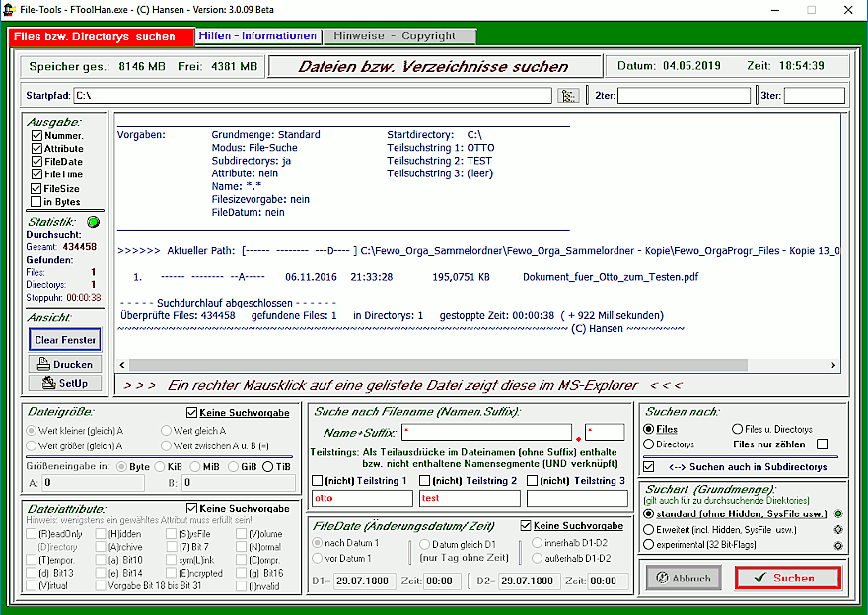Open SetUp with the tools icon button
Image resolution: width=868 pixels, height=615 pixels.
pos(65,383)
